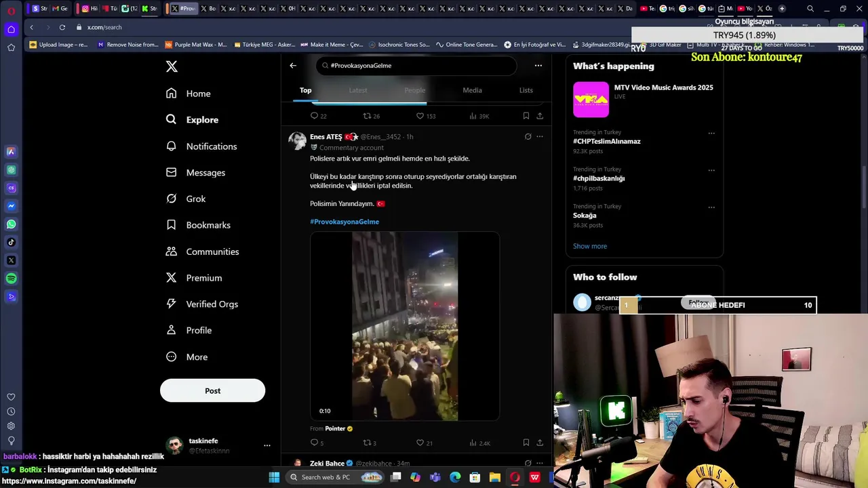Open options for Sokağa trend
Image resolution: width=868 pixels, height=488 pixels.
click(711, 207)
